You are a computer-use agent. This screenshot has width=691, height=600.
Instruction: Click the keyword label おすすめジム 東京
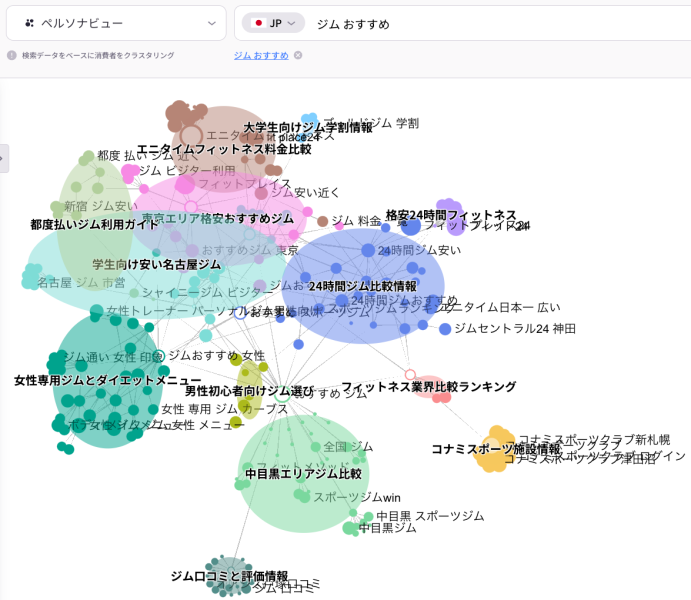point(250,250)
